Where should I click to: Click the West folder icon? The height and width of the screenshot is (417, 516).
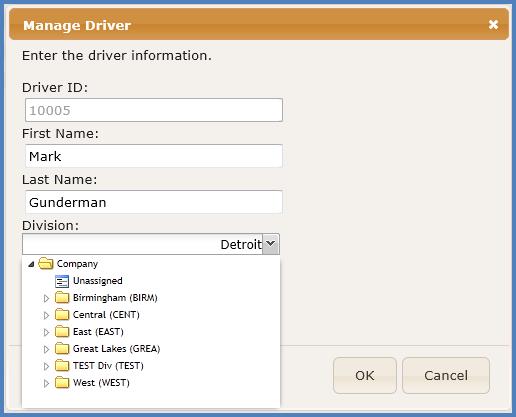click(x=62, y=382)
